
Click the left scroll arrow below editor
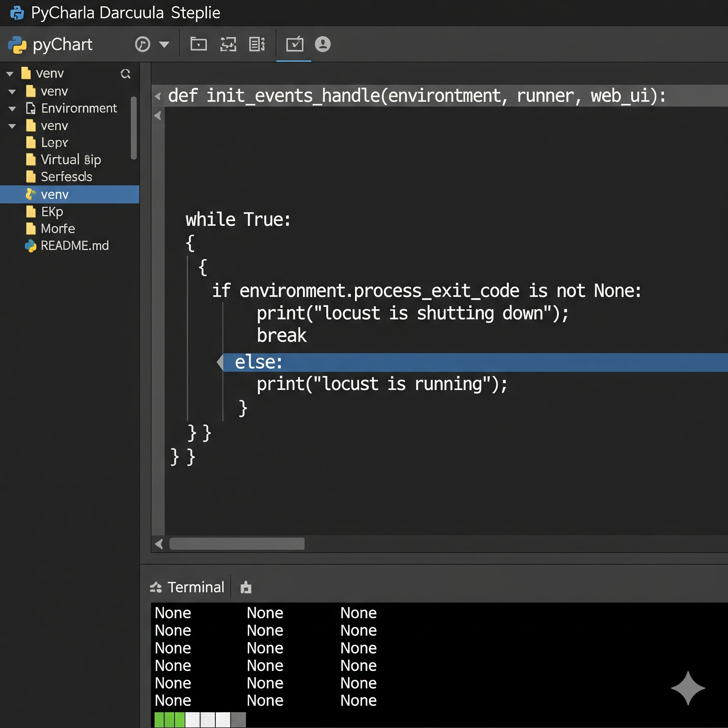coord(159,544)
